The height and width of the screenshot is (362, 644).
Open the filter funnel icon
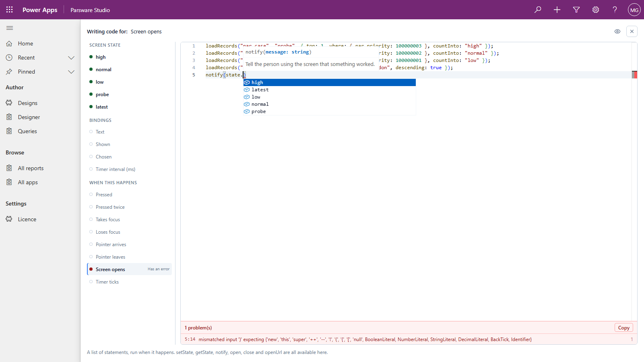point(576,10)
